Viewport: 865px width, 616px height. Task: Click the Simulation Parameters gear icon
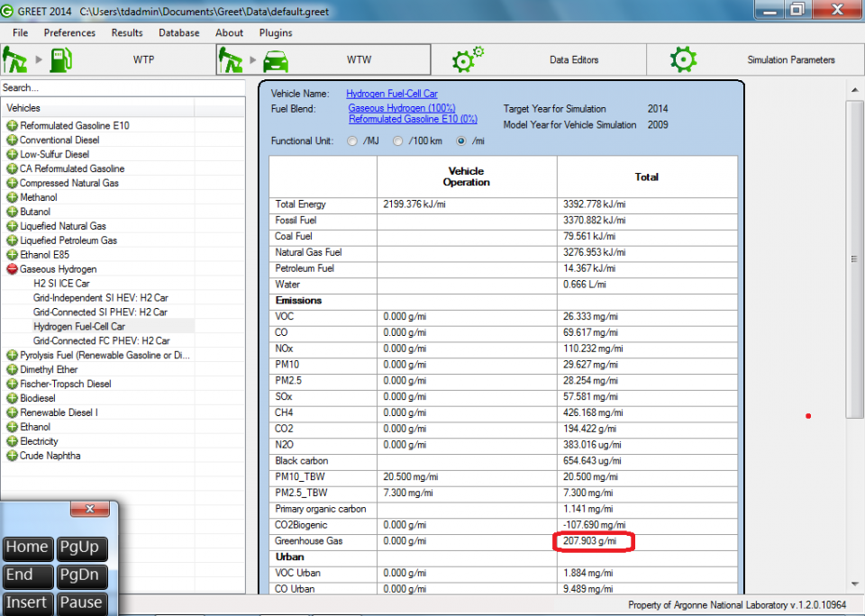click(x=683, y=60)
